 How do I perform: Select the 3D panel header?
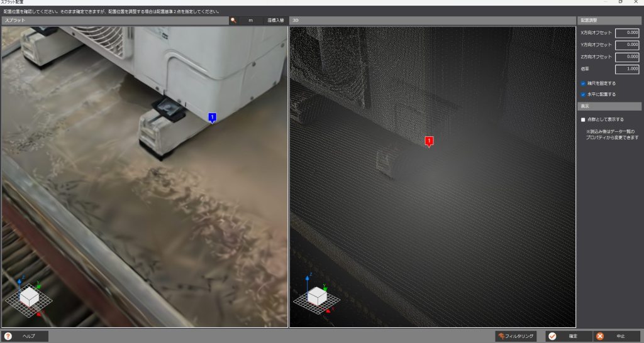[x=433, y=20]
